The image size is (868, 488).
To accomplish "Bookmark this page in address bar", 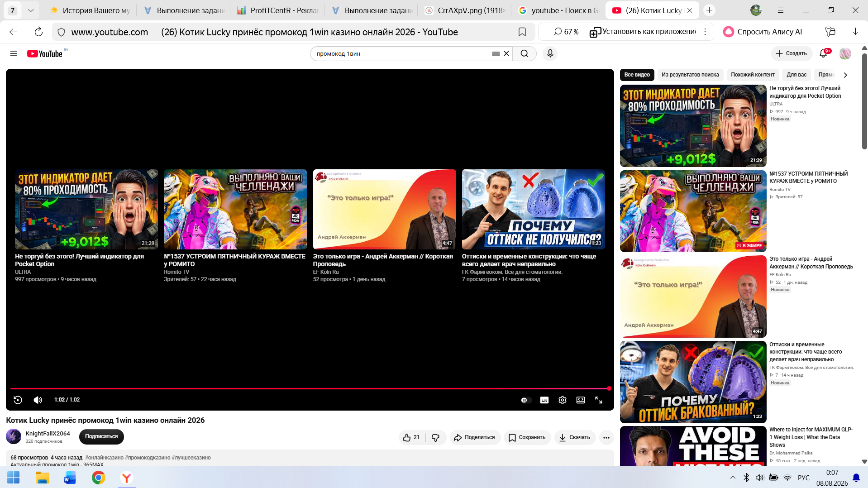I will point(522,32).
